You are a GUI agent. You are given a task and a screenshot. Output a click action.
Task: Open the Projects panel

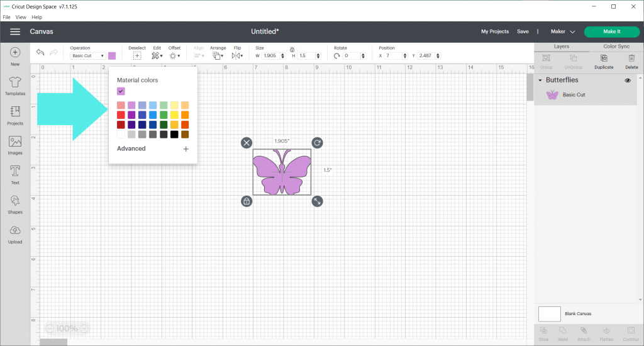click(15, 111)
